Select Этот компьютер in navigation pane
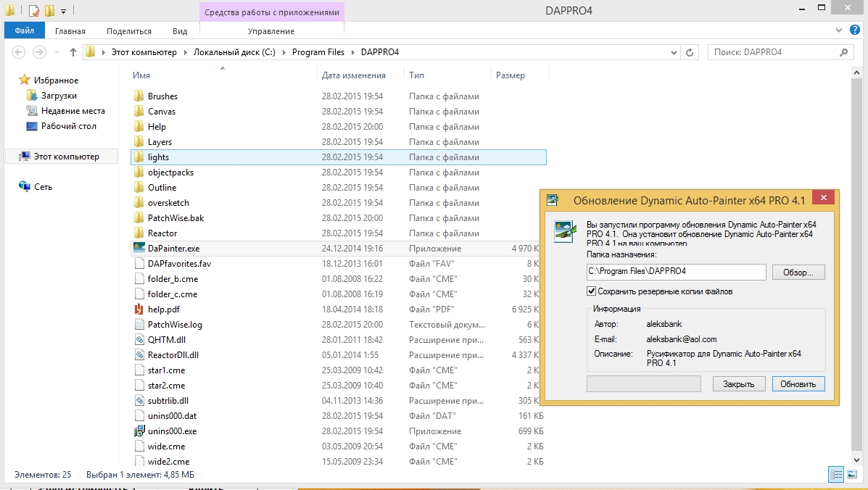868x490 pixels. [x=62, y=157]
